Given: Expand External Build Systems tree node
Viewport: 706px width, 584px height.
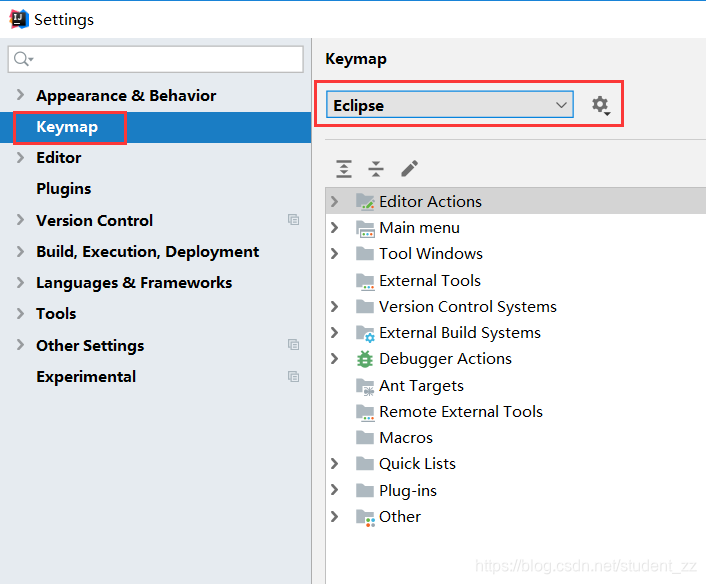Looking at the screenshot, I should (334, 333).
